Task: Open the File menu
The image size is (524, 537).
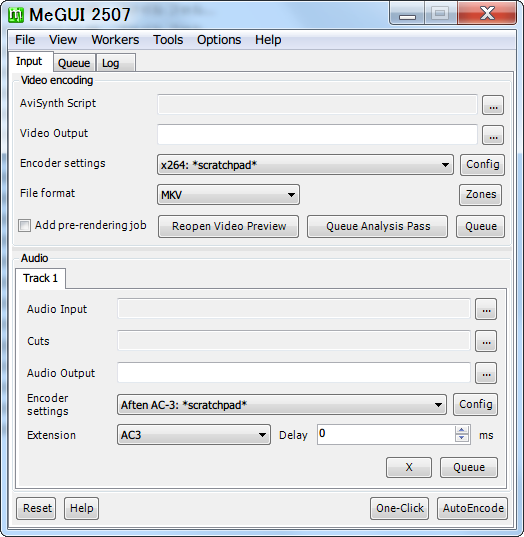Action: [25, 40]
